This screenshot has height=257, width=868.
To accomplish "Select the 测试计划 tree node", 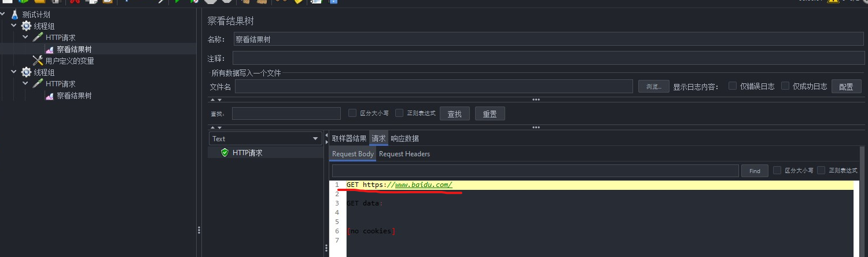I will pyautogui.click(x=36, y=14).
